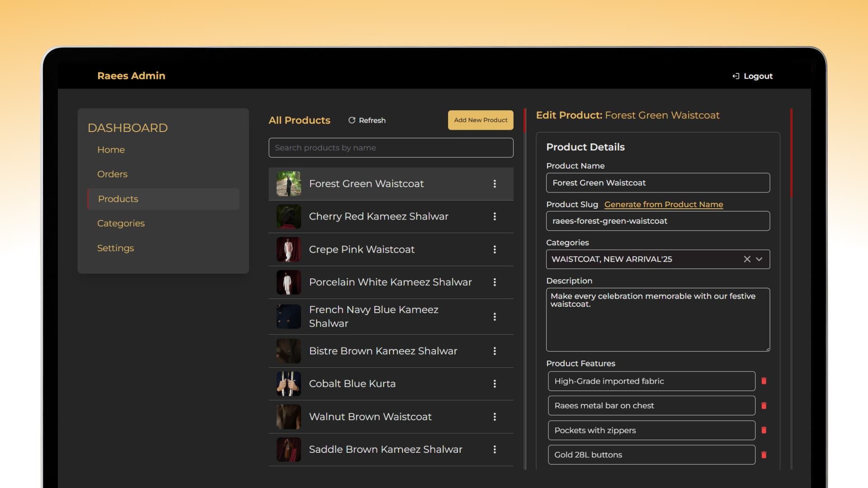Open three-dot menu for Cobalt Blue Kurta
The width and height of the screenshot is (868, 488).
pos(495,384)
